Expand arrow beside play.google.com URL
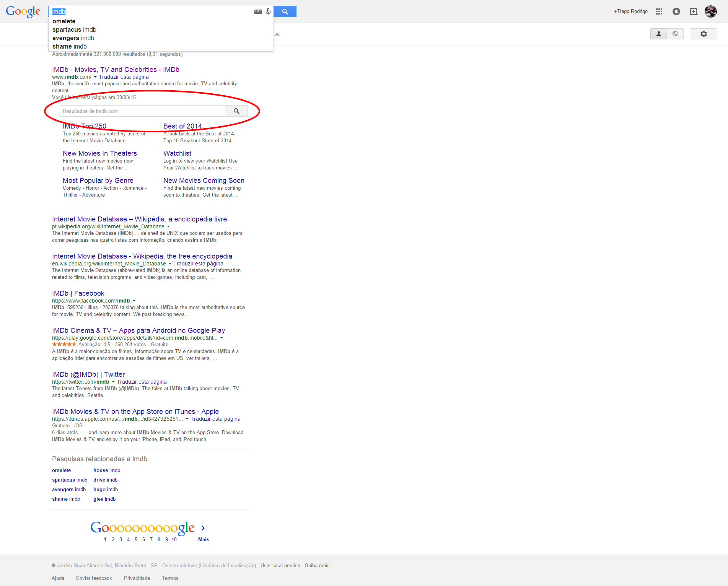 click(x=221, y=338)
